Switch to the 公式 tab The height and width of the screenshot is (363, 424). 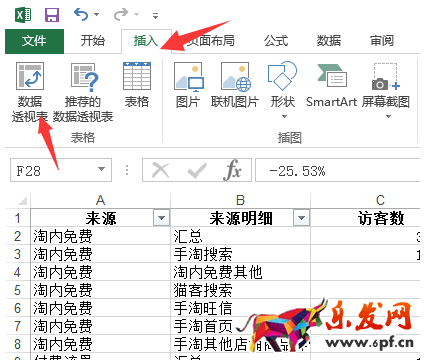pos(276,41)
